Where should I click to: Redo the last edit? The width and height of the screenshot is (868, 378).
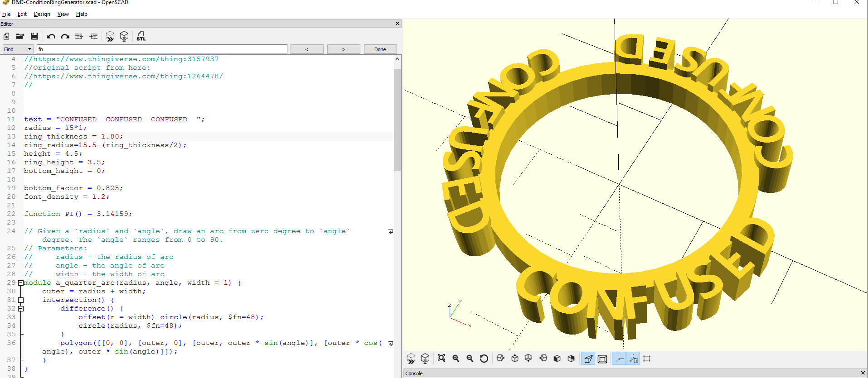(x=65, y=36)
